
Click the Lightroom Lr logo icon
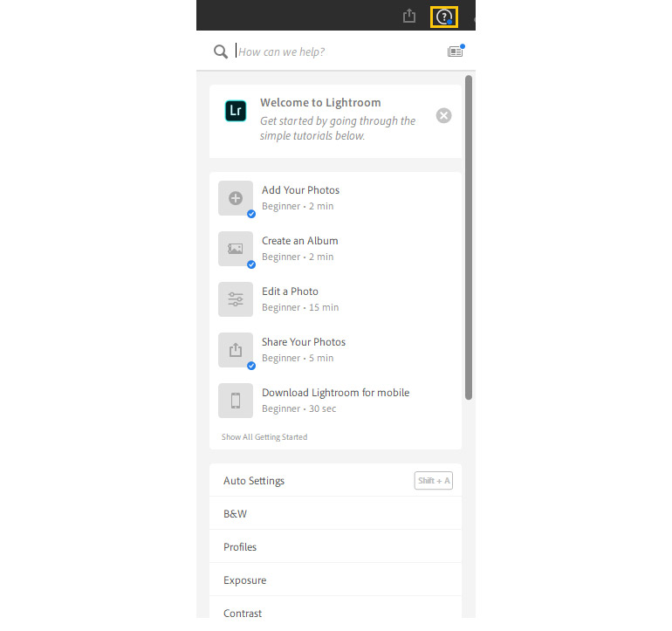click(x=236, y=111)
